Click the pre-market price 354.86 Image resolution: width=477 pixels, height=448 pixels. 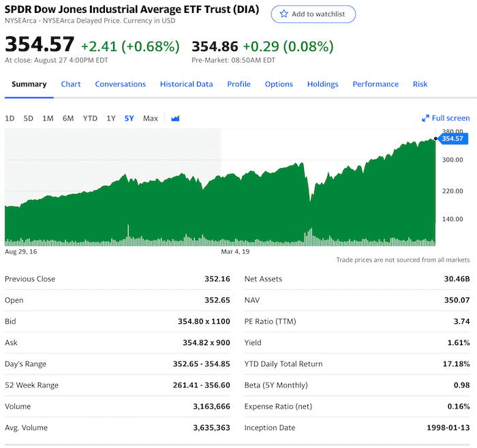(215, 46)
